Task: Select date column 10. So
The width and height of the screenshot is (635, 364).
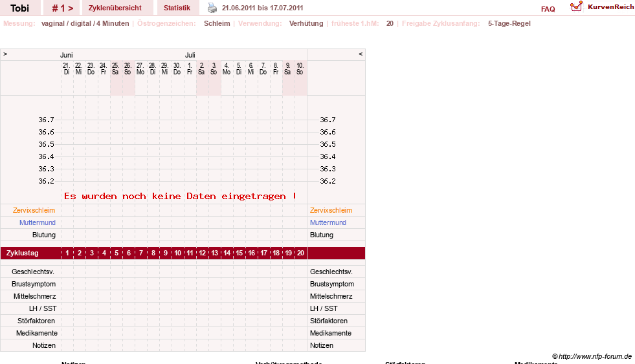Action: [x=300, y=69]
